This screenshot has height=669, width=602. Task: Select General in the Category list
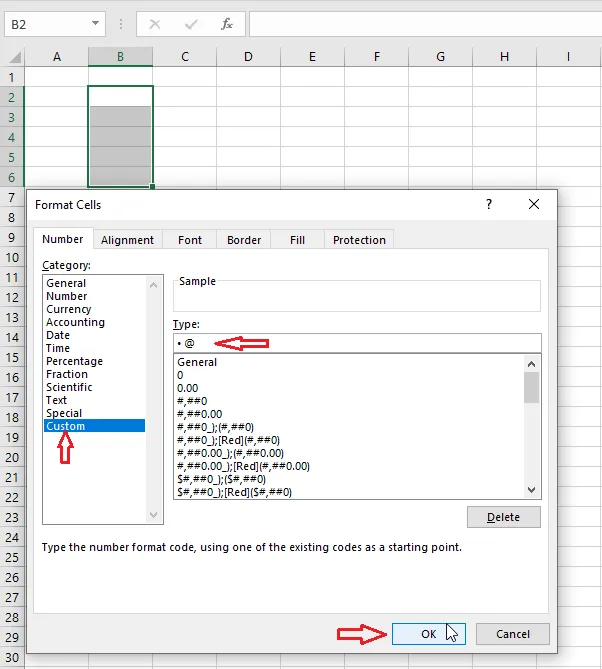click(66, 283)
